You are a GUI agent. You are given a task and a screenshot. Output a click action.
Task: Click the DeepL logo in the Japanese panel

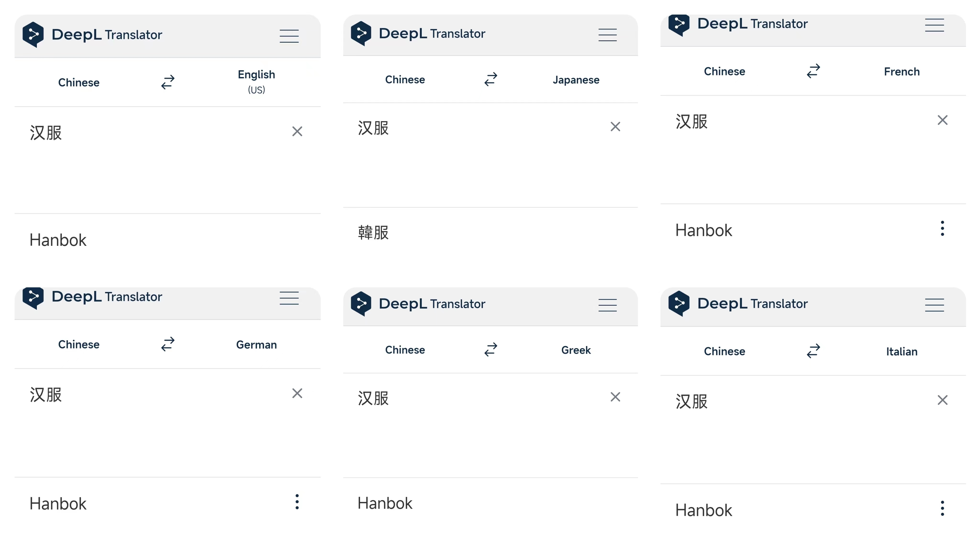[x=361, y=33]
